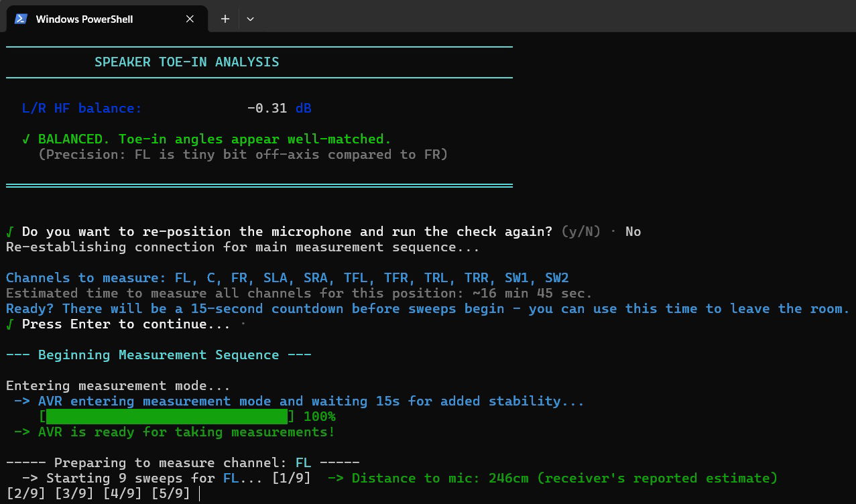Viewport: 856px width, 504px height.
Task: Click the PowerShell icon in the tab
Action: 21,19
